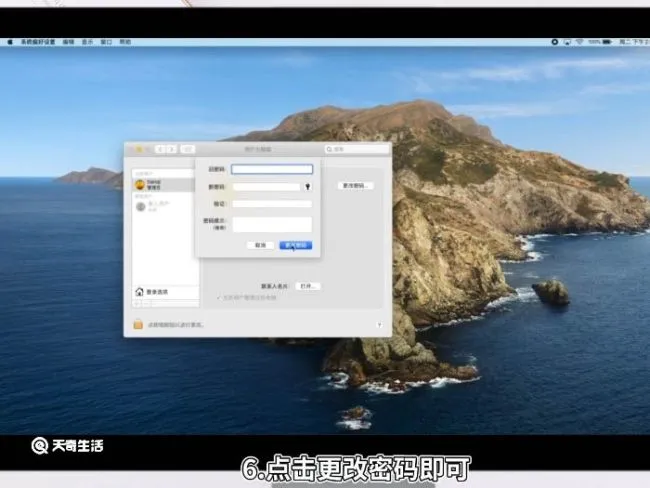Open 登录选项 login options

[165, 292]
